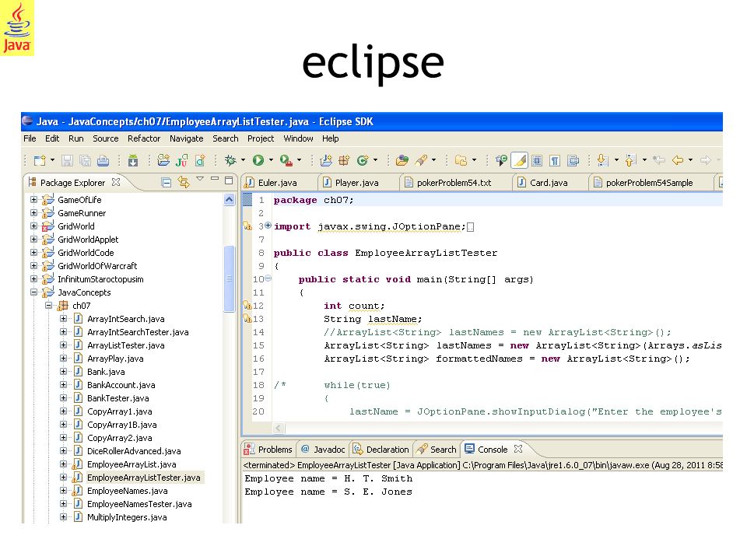Open the dropdown arrow beside Run button

[x=271, y=160]
